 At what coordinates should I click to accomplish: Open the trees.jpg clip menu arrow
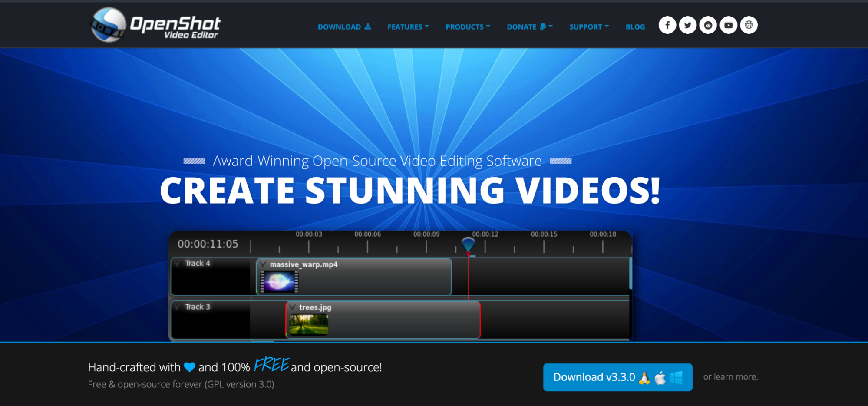[292, 307]
